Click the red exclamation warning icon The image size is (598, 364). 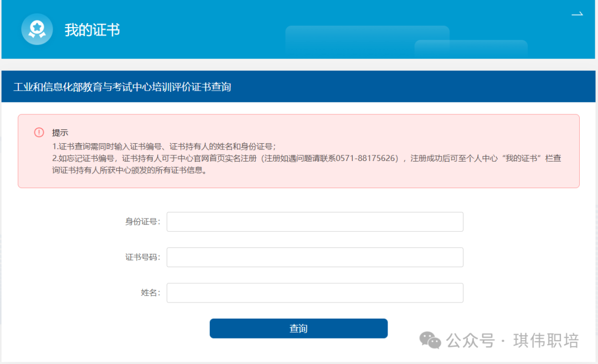[39, 132]
